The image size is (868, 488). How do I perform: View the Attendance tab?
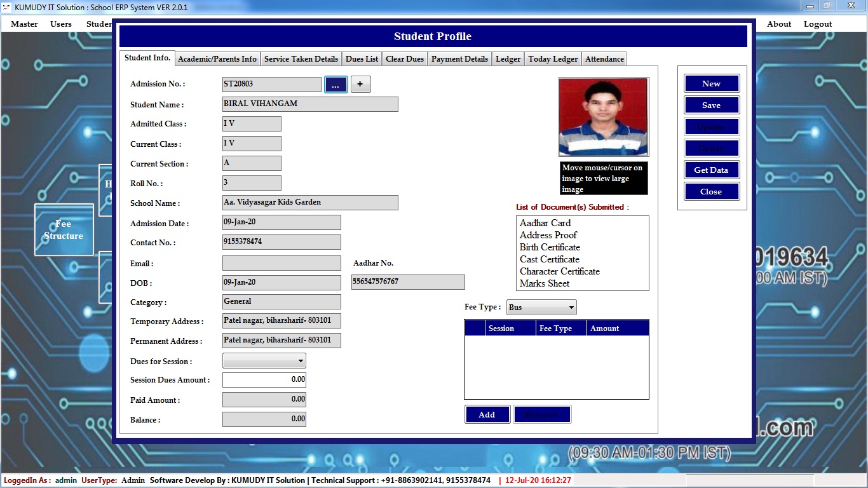[x=604, y=59]
